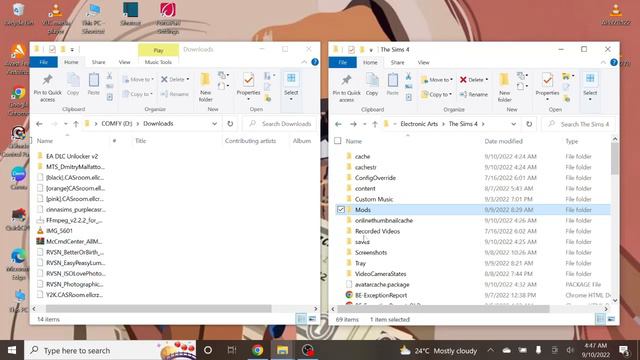Pin to Quick access in The Sims 4 window
640x360 pixels.
(346, 88)
